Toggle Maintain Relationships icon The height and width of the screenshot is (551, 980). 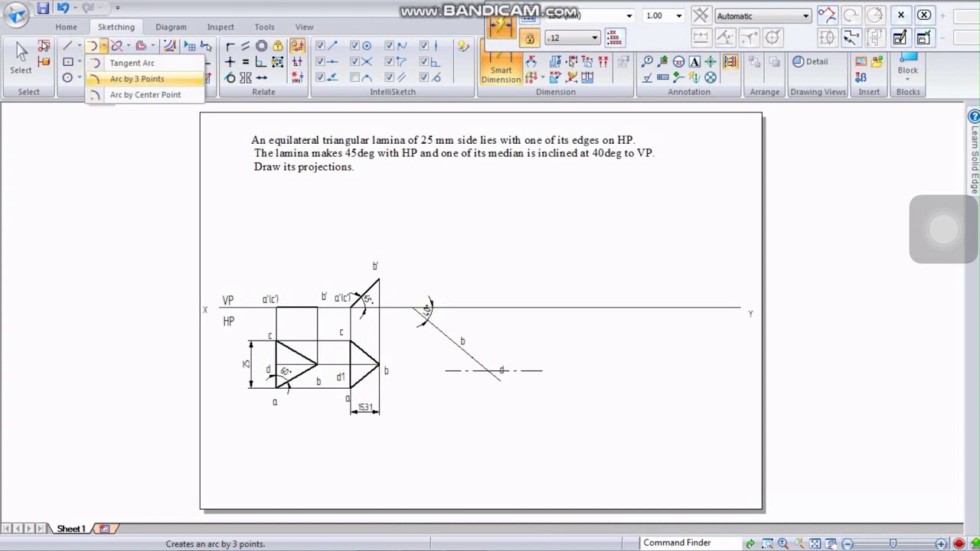pyautogui.click(x=297, y=46)
